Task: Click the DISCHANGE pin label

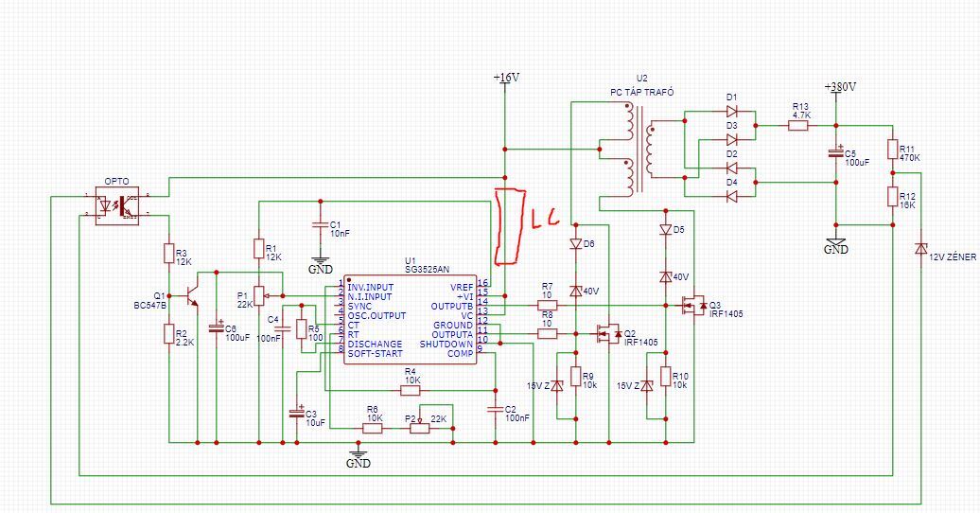Action: coord(375,345)
